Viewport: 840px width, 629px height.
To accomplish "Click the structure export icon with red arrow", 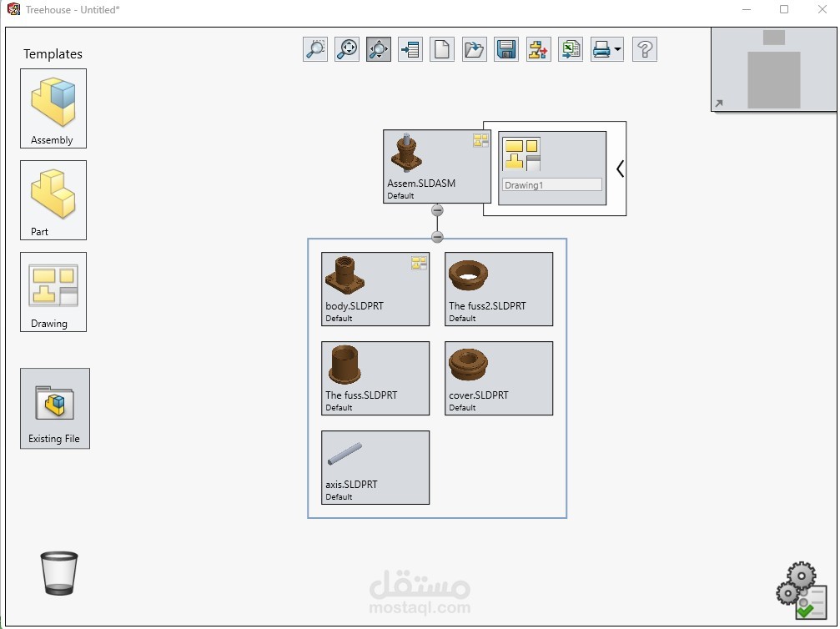I will tap(538, 49).
